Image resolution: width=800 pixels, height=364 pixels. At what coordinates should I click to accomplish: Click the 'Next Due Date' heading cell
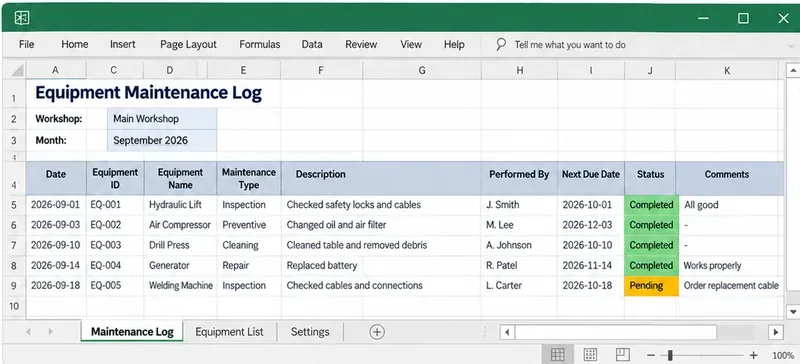(x=591, y=178)
